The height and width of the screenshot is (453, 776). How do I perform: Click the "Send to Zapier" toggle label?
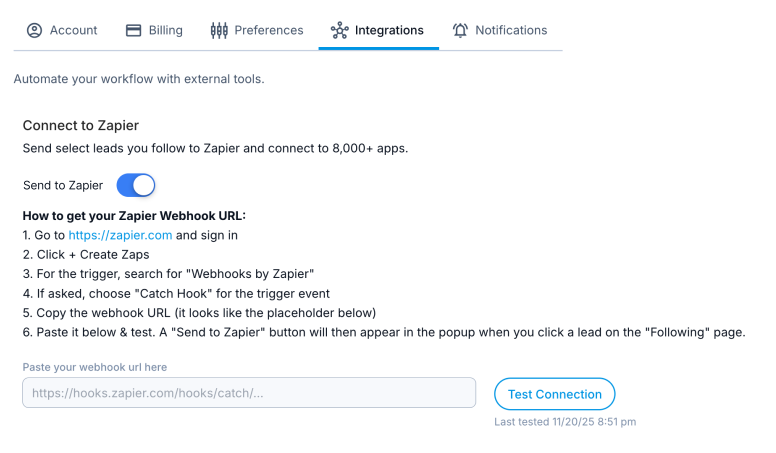pos(63,185)
